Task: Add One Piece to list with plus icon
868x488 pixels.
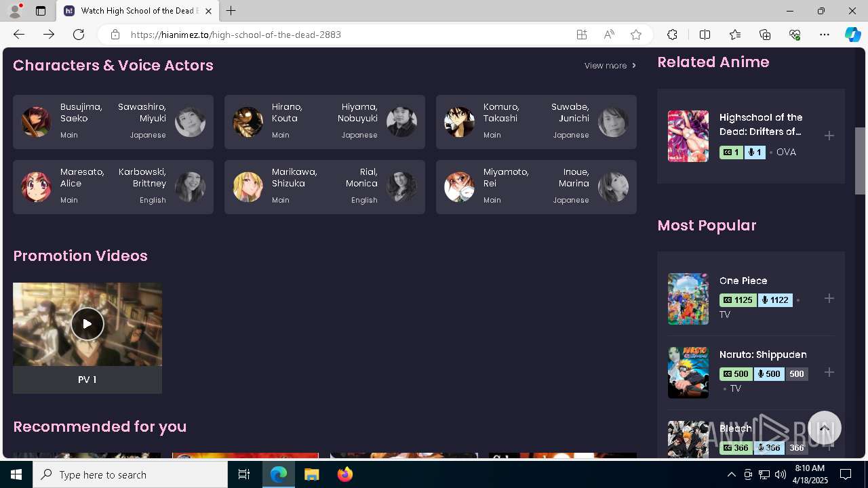Action: coord(829,298)
